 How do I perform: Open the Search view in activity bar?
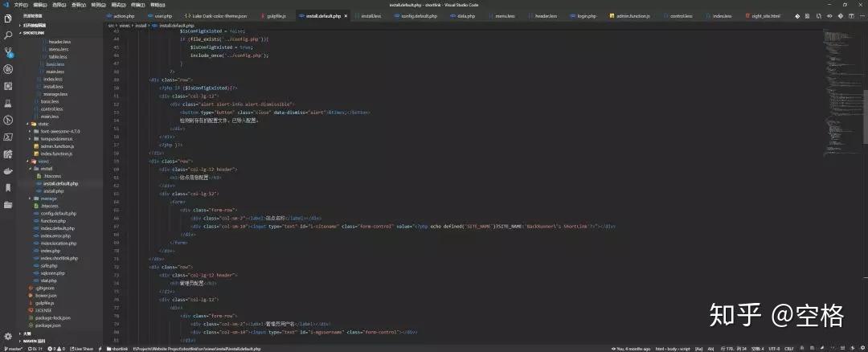(8, 35)
